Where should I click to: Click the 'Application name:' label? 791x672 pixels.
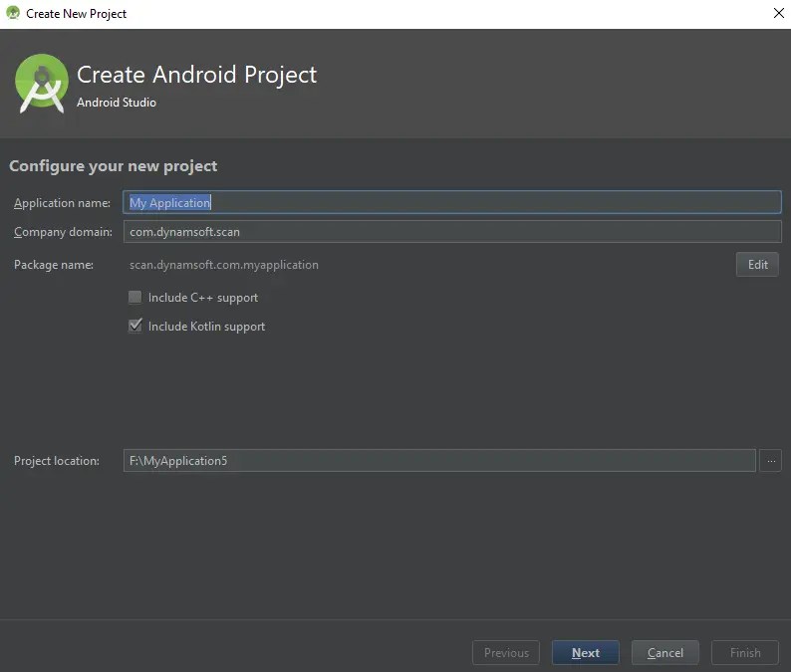pos(62,203)
